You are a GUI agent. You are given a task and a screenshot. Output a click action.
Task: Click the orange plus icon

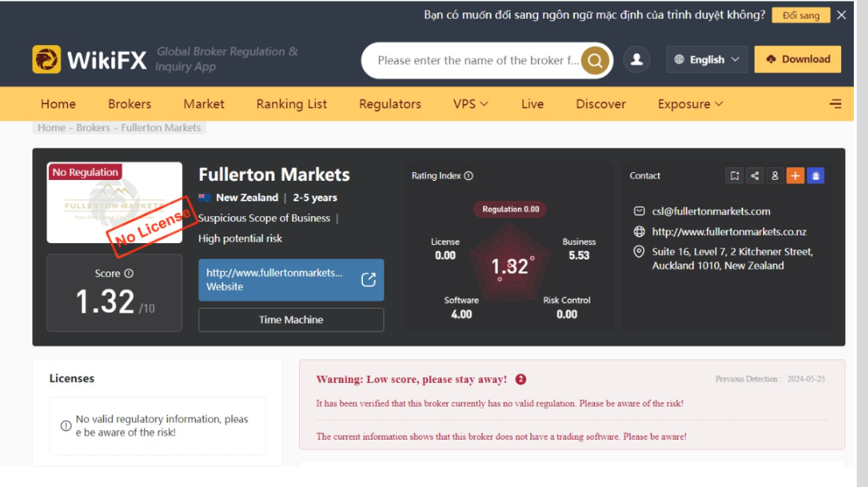795,176
